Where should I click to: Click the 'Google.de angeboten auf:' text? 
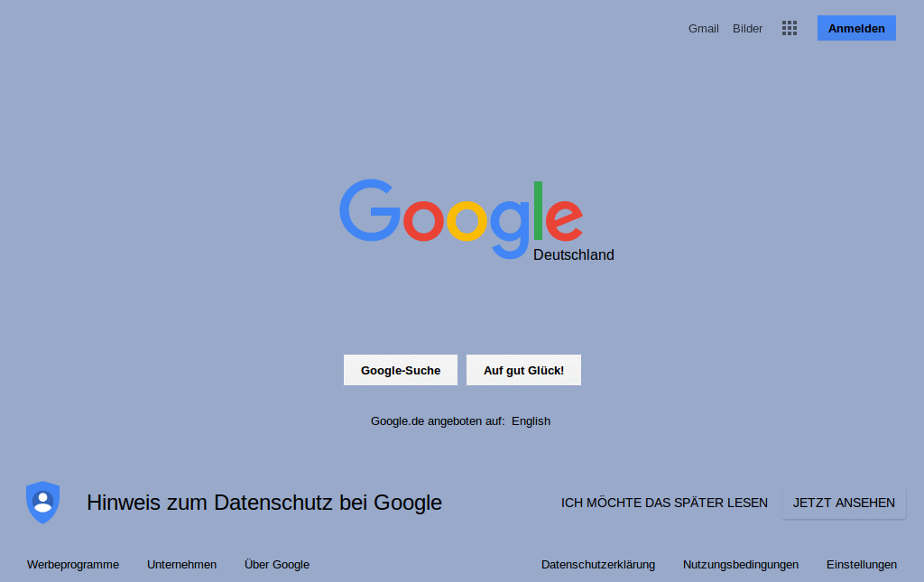(438, 421)
